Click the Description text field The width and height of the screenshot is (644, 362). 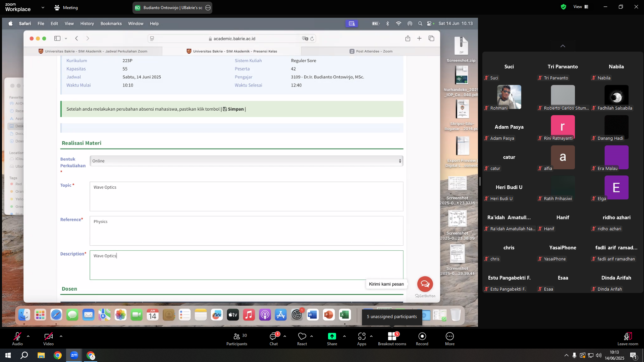[x=247, y=265]
